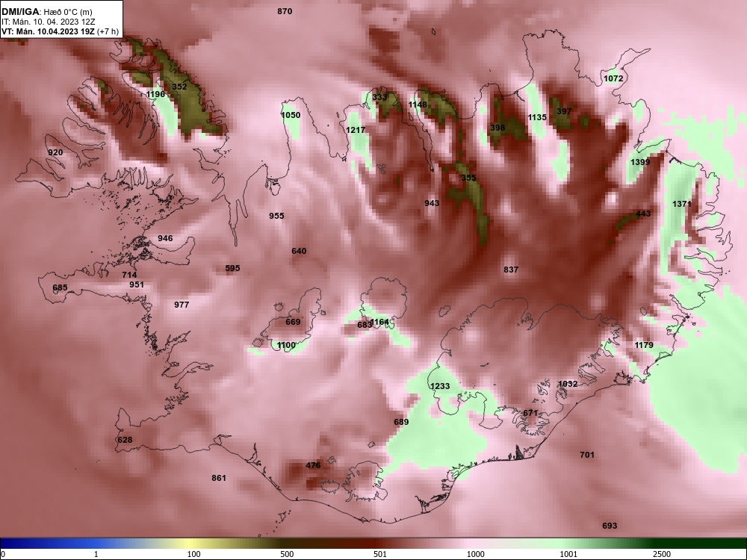This screenshot has width=747, height=560.
Task: Click the 714 value label
Action: coord(129,275)
